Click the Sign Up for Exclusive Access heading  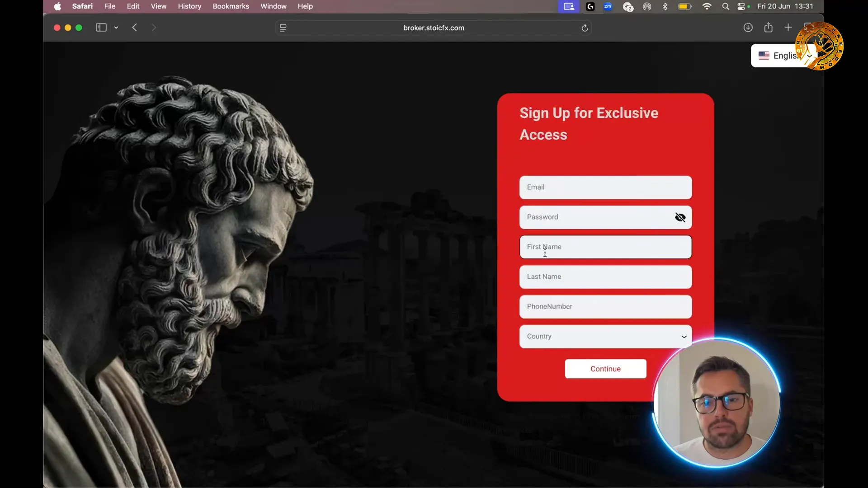pyautogui.click(x=589, y=124)
